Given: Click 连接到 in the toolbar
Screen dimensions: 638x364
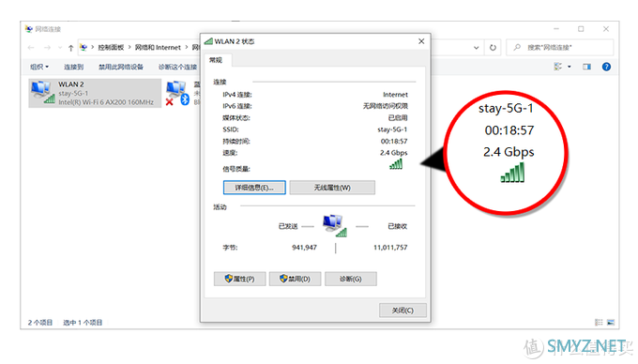Looking at the screenshot, I should coord(73,67).
